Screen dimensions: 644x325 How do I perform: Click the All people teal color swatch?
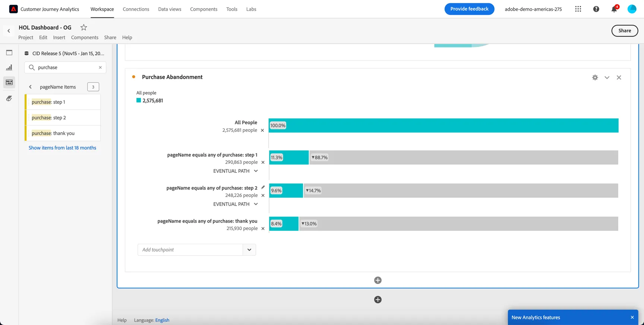click(139, 101)
